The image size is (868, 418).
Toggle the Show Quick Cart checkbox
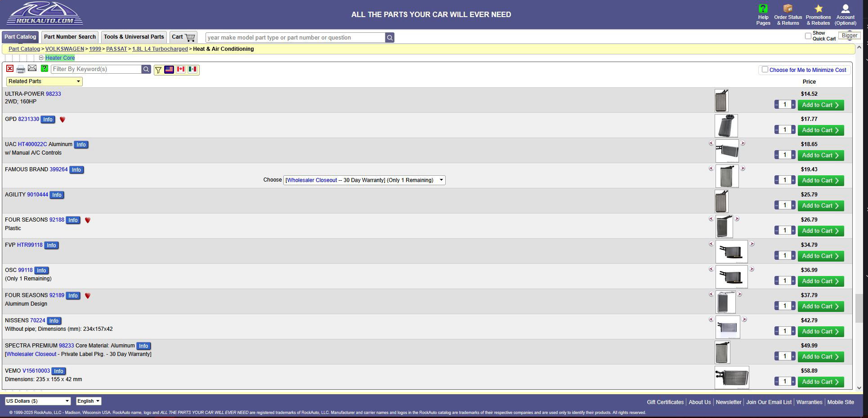tap(808, 36)
